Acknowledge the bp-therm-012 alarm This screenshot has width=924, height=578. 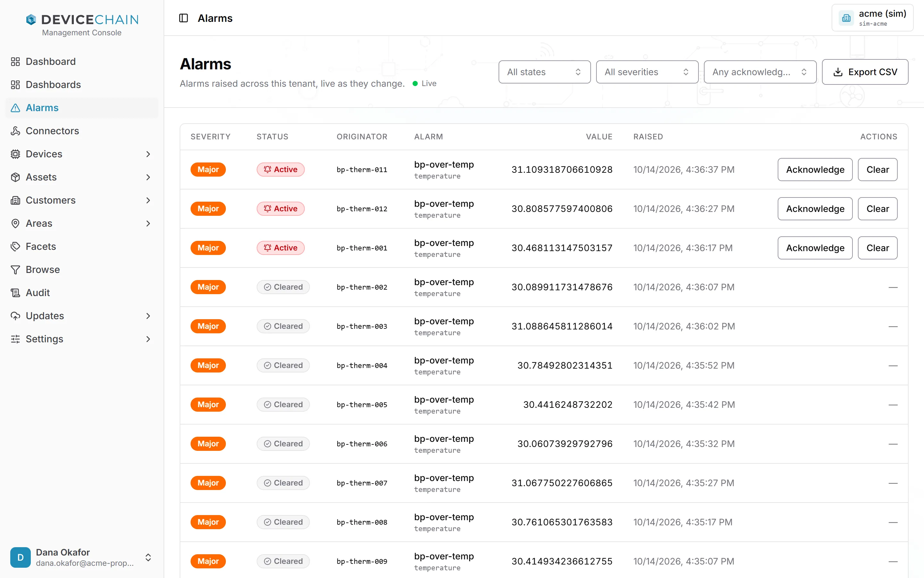[815, 209]
